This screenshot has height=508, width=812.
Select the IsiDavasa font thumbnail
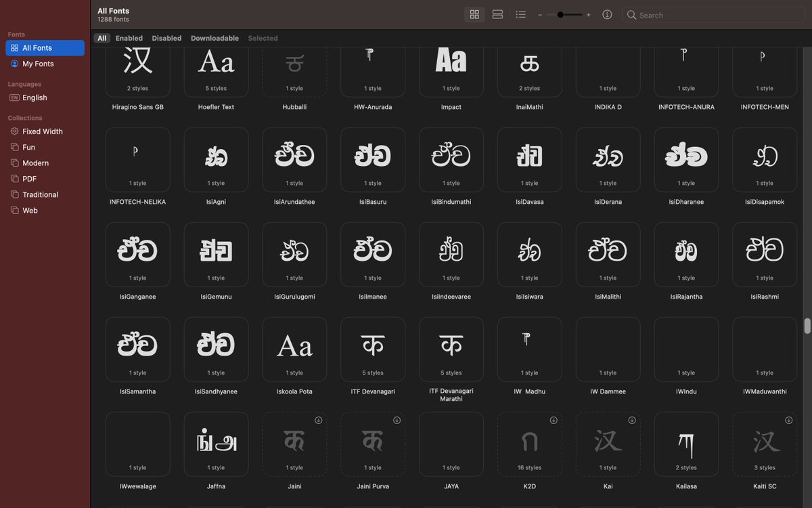(530, 160)
